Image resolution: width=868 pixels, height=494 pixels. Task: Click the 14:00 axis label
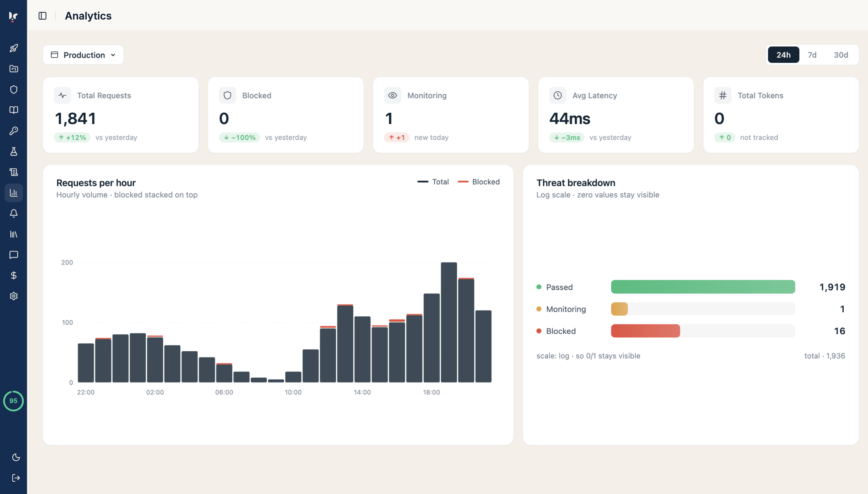(362, 392)
